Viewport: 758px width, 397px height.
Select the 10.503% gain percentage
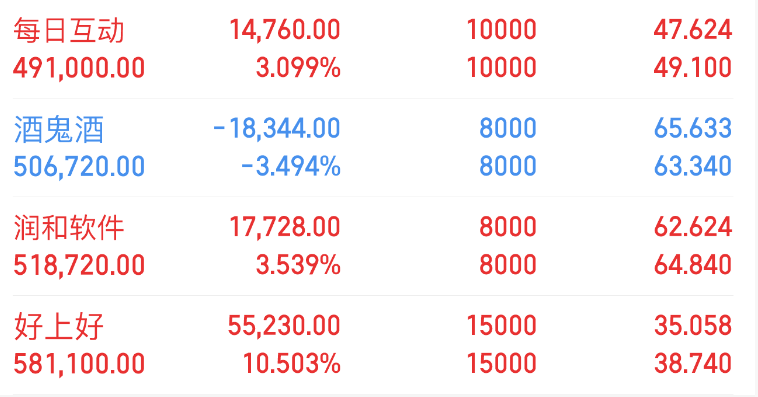(x=292, y=364)
